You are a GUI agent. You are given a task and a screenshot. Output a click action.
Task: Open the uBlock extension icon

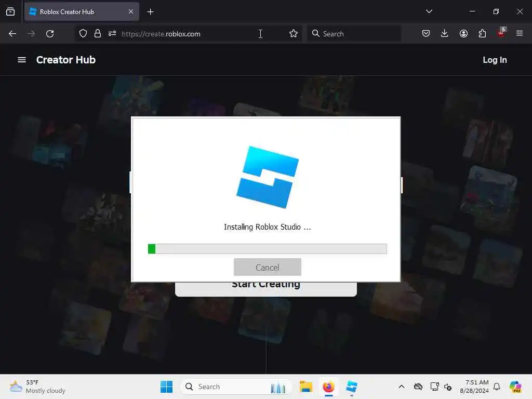(501, 33)
